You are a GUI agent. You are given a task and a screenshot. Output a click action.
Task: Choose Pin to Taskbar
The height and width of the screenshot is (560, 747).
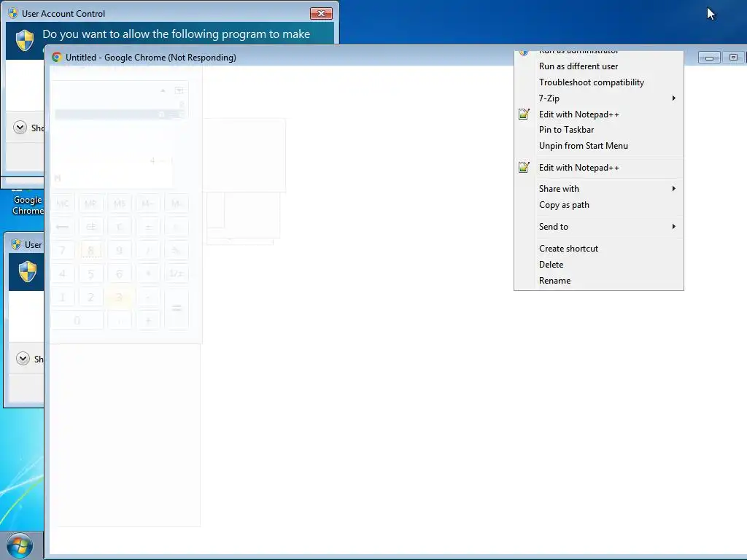[599, 130]
